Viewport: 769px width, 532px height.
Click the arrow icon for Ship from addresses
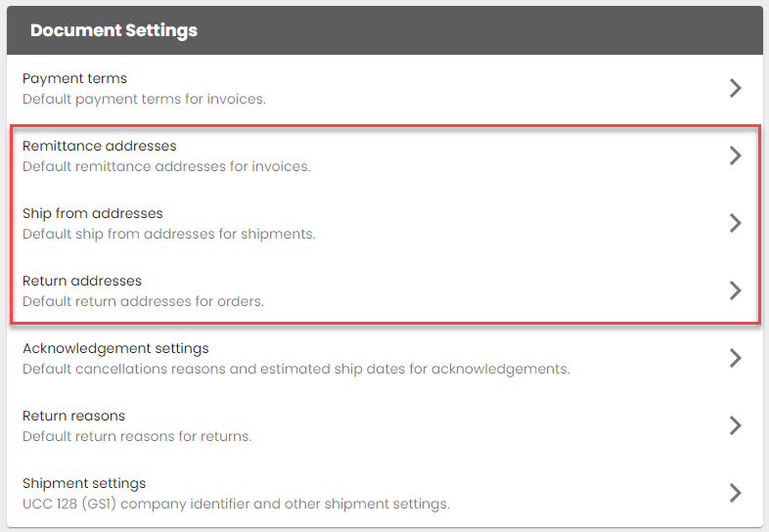coord(736,223)
